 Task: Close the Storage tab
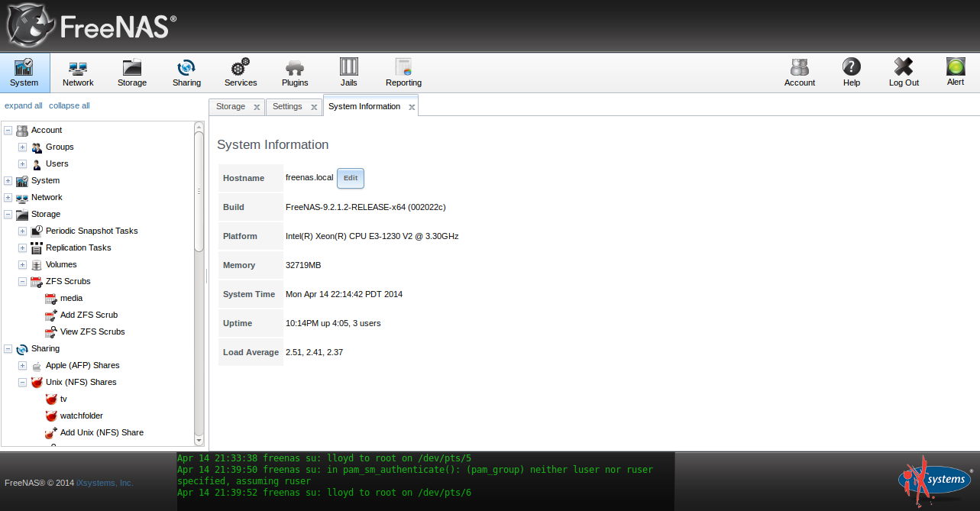(257, 108)
